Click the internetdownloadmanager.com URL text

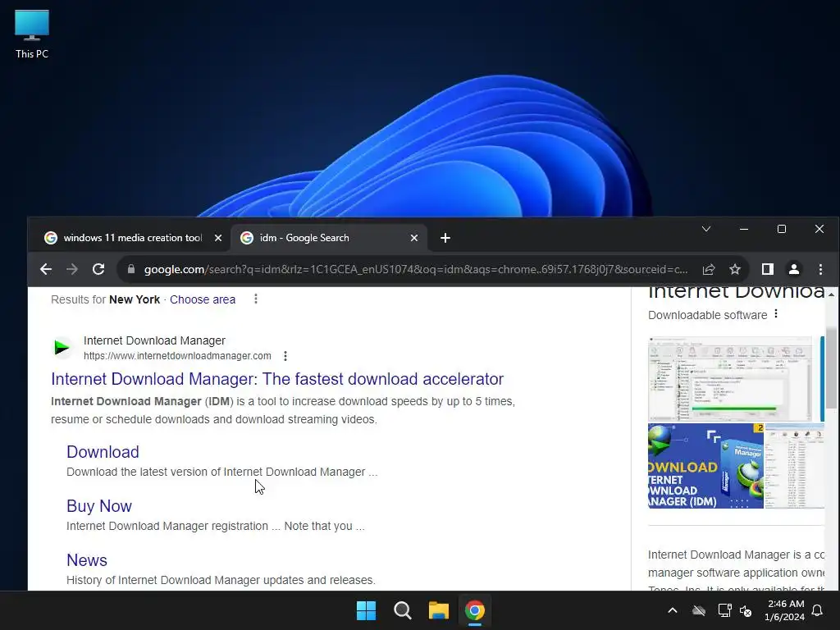pos(177,356)
